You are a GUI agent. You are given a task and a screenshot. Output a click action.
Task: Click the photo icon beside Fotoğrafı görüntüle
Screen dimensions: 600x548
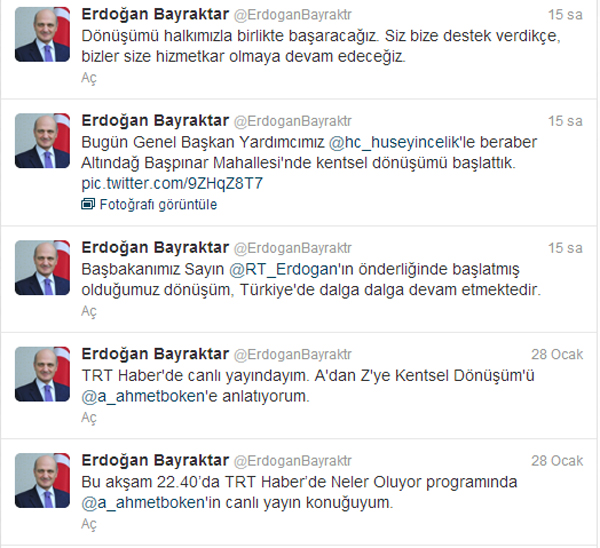point(88,204)
